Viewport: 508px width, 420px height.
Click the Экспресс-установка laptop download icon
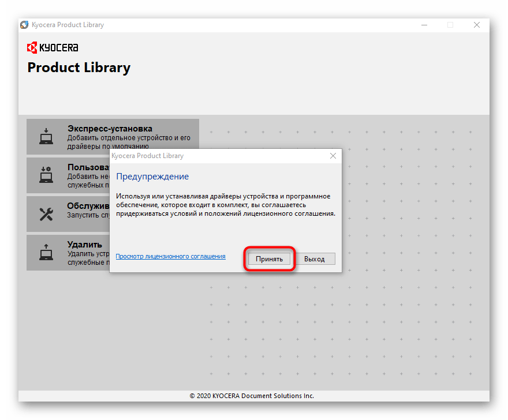tap(46, 136)
